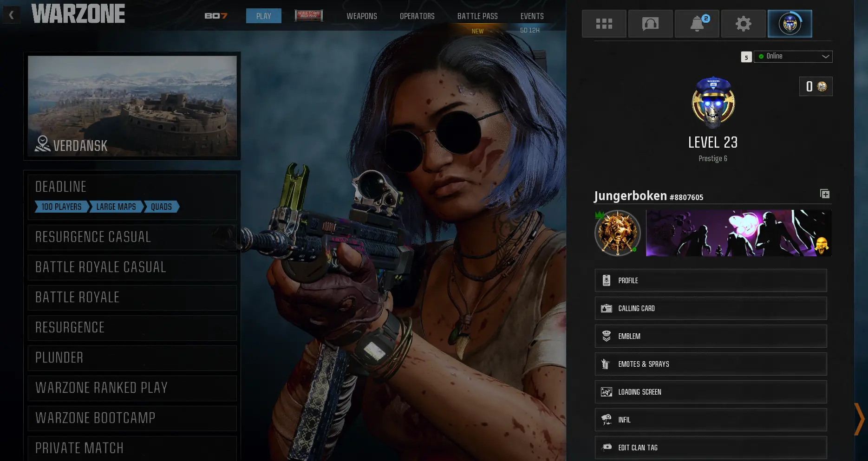This screenshot has height=461, width=868.
Task: Open the Loading Screen entry
Action: pos(711,392)
